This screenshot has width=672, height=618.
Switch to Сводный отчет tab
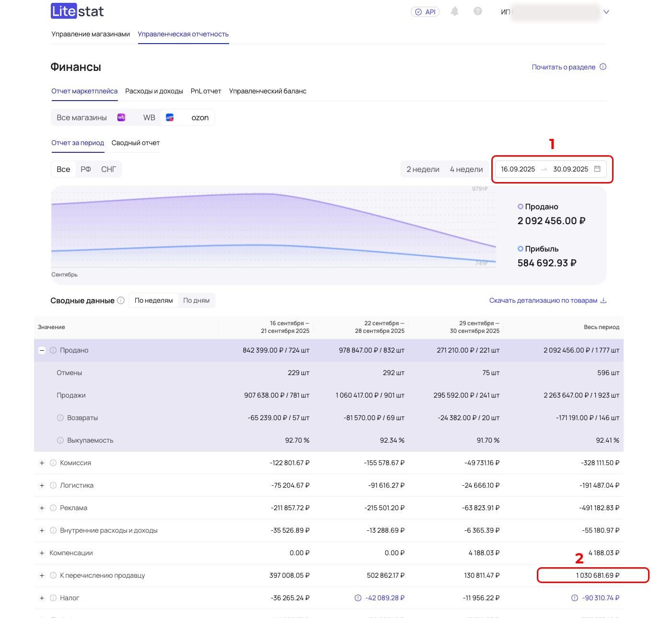(136, 143)
